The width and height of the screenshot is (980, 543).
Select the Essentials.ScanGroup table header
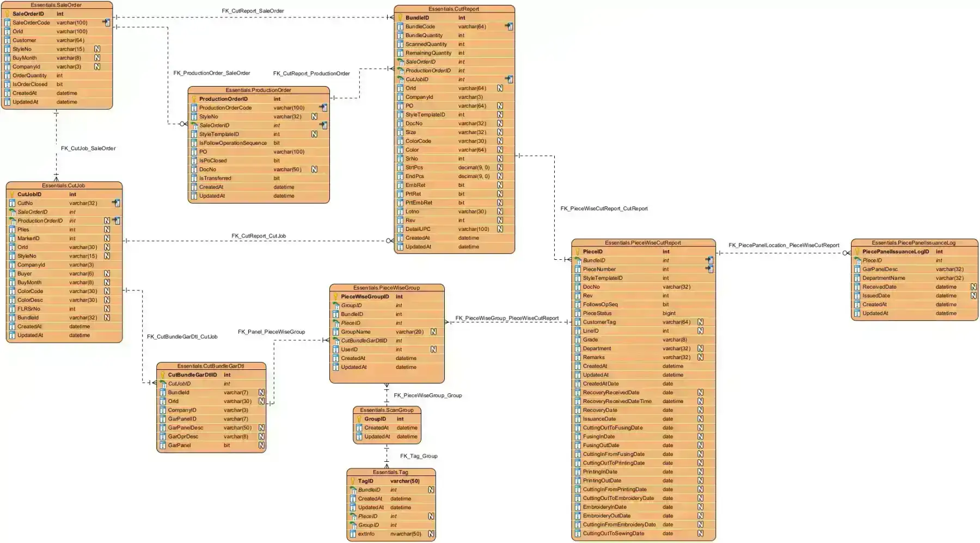point(387,410)
